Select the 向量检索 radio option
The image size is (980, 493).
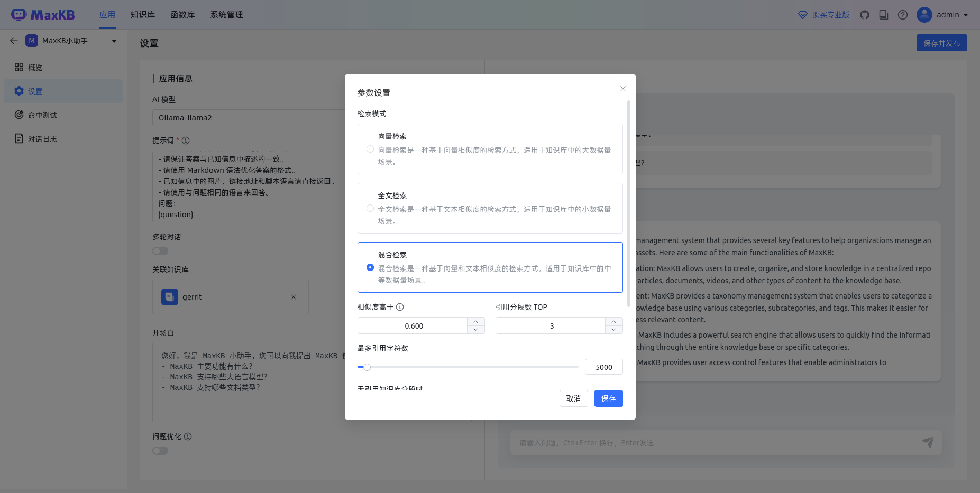coord(370,149)
